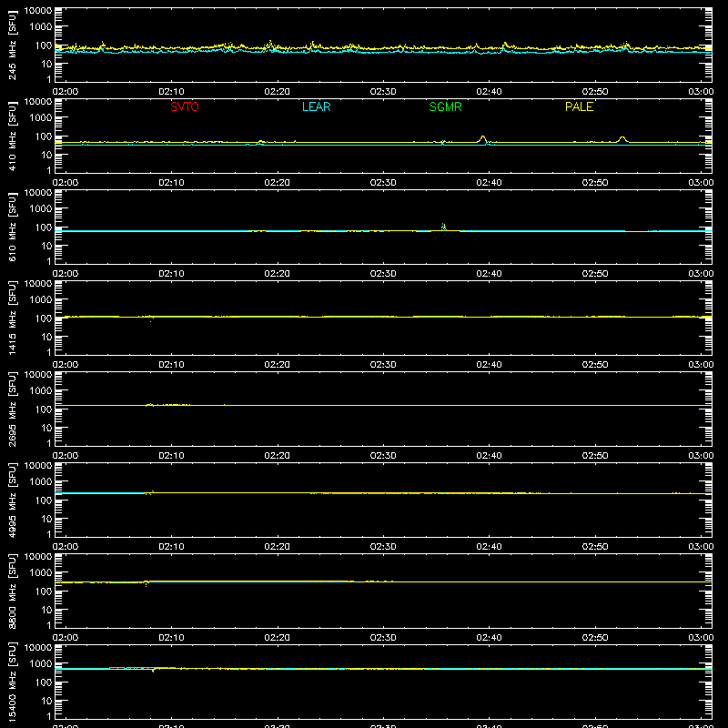This screenshot has height=728, width=728.
Task: Select the 410 MHz [SFU] axis title
Action: [12, 136]
